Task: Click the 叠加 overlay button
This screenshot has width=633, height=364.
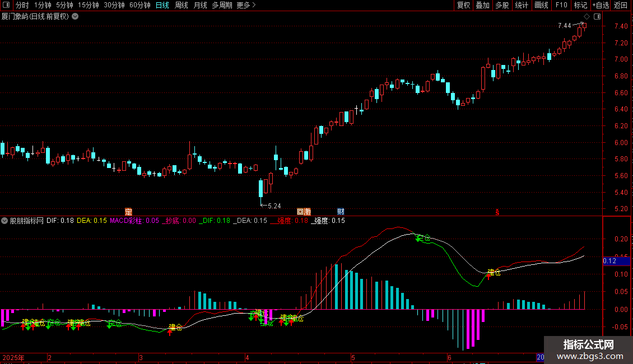Action: tap(482, 5)
